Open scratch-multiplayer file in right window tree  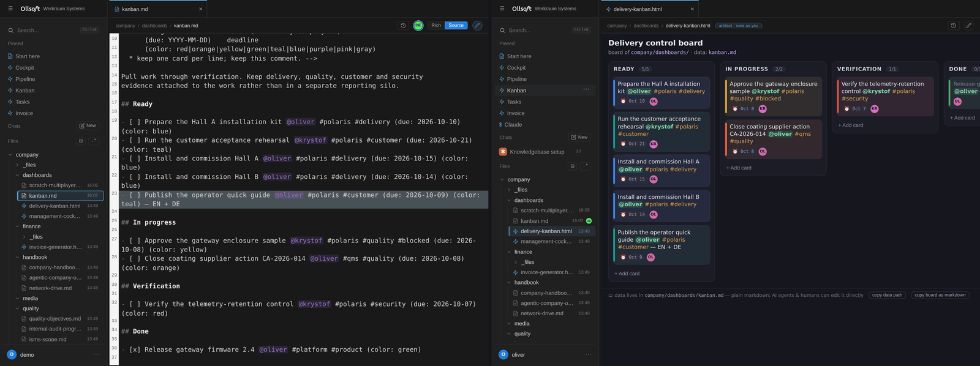pos(551,211)
